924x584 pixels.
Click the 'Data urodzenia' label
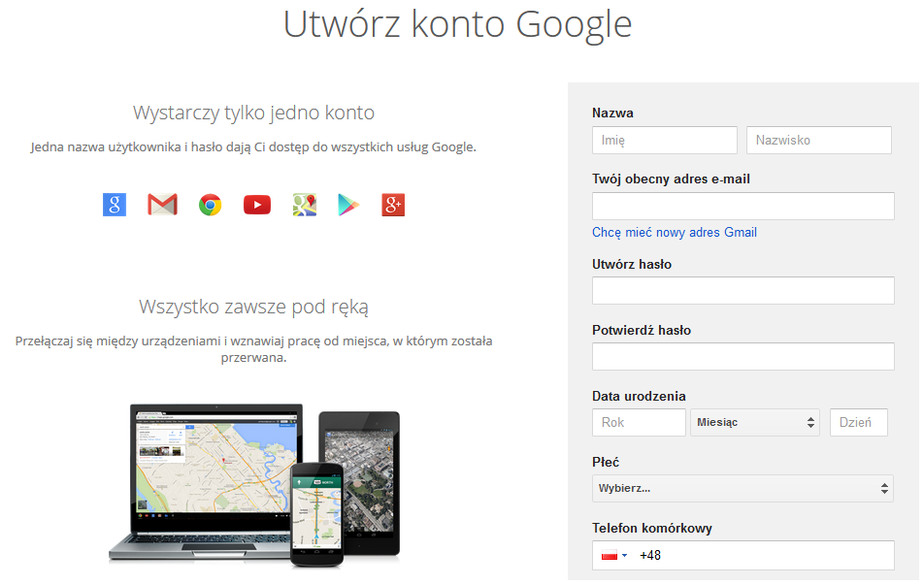639,396
